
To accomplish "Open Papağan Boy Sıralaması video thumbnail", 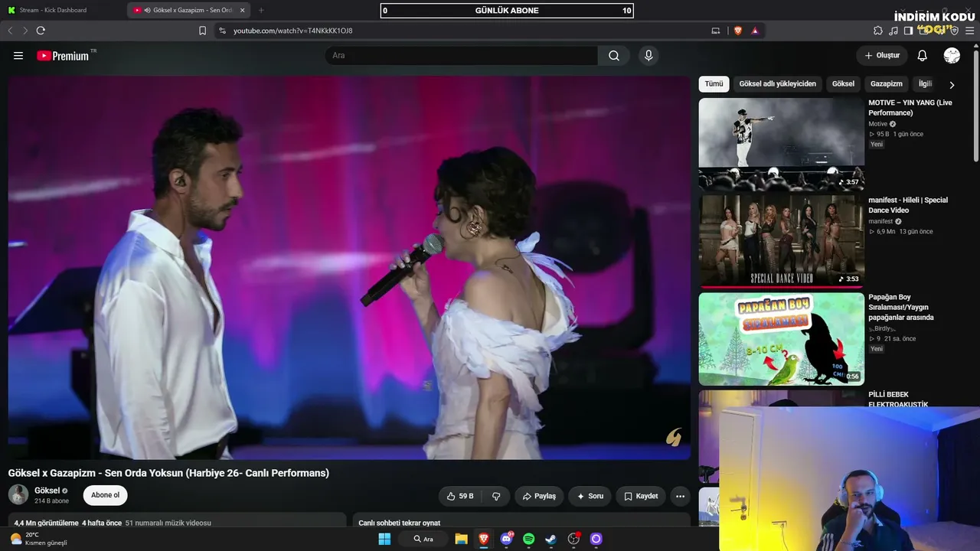I will point(782,339).
